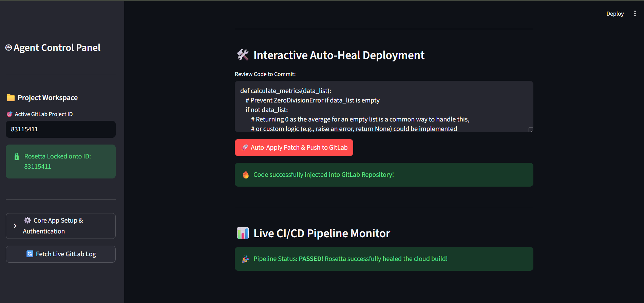
Task: Click the folder icon beside Project Workspace
Action: coord(11,98)
